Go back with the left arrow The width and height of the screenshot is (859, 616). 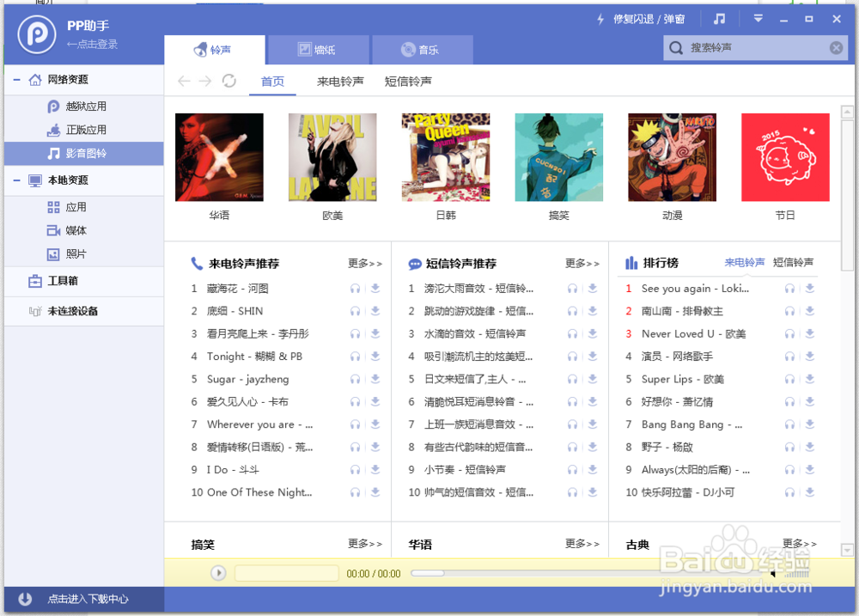[x=184, y=81]
